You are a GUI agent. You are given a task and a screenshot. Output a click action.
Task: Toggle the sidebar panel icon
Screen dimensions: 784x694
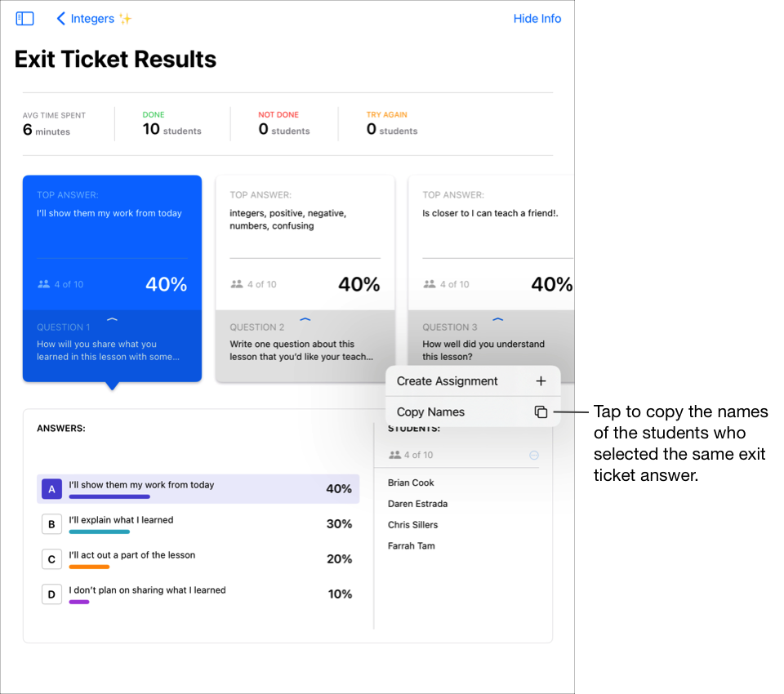pos(25,19)
